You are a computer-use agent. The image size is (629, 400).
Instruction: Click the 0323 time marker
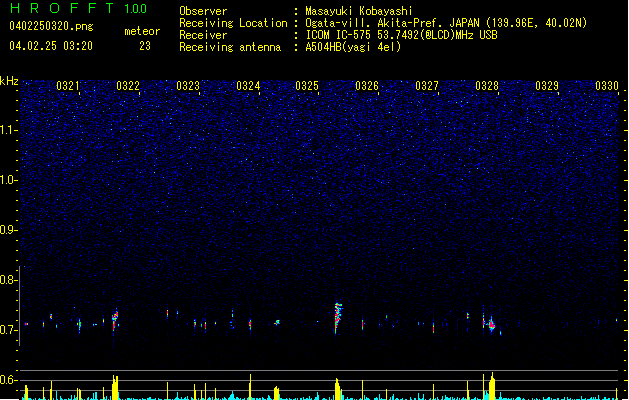coord(188,86)
